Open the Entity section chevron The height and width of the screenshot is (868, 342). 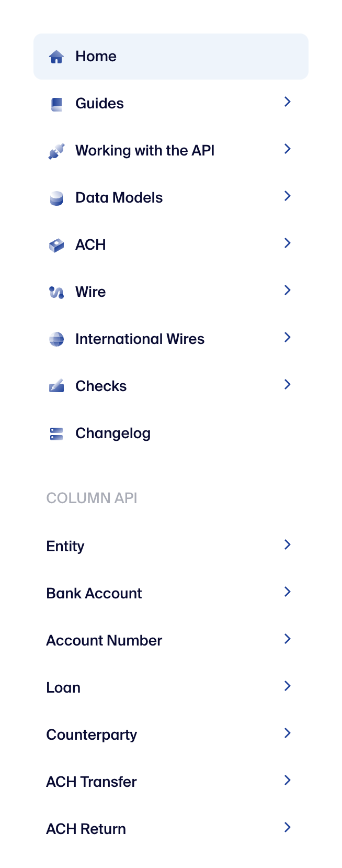click(x=287, y=544)
